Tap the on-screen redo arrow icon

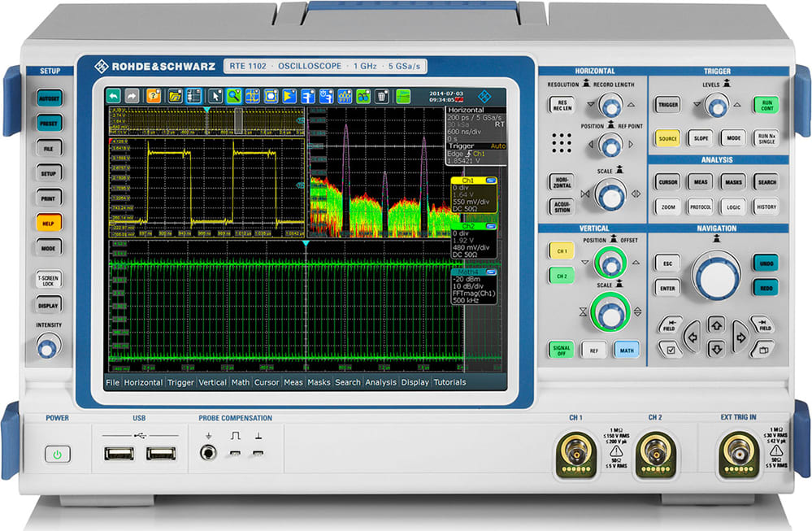(132, 96)
